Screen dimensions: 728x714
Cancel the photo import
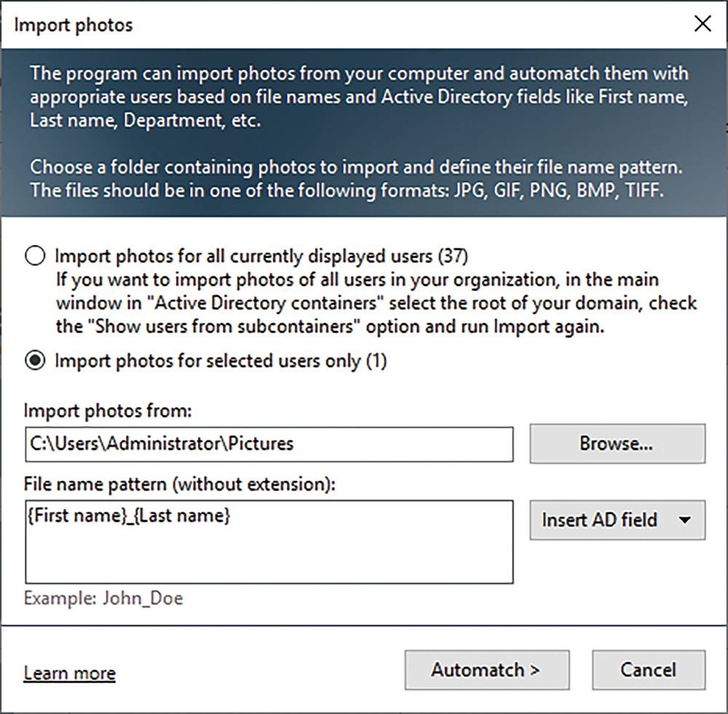click(x=649, y=670)
